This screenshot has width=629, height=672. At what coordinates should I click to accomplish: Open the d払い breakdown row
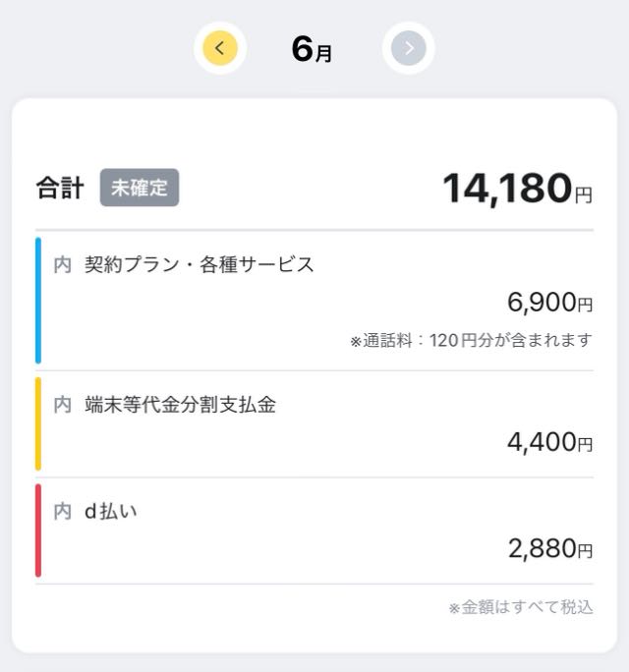tap(314, 531)
